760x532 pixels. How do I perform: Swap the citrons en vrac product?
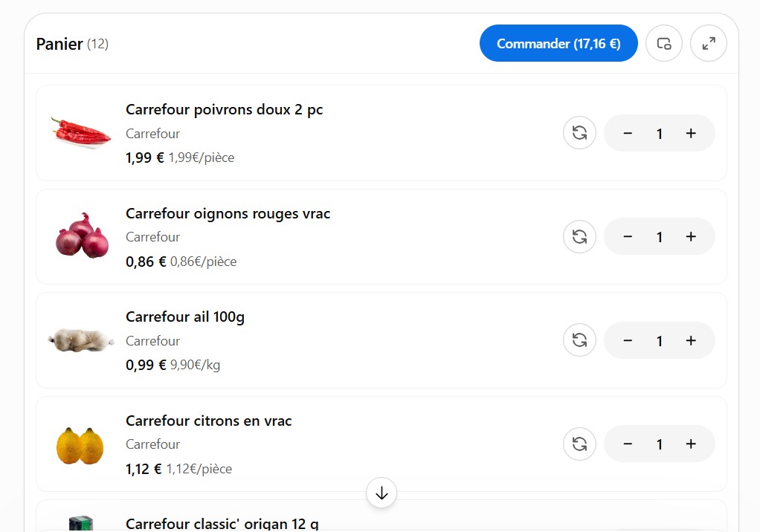(580, 444)
